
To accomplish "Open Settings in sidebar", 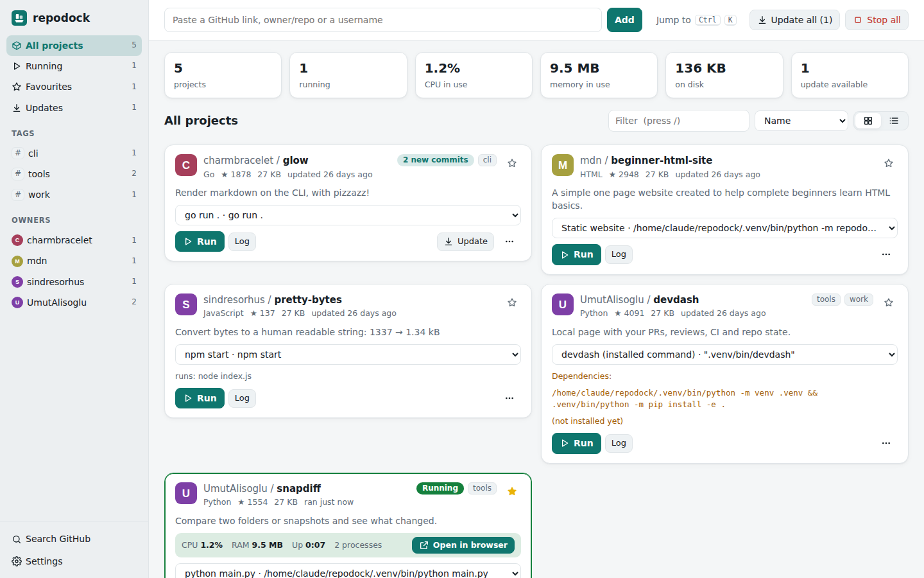I will pos(74,561).
